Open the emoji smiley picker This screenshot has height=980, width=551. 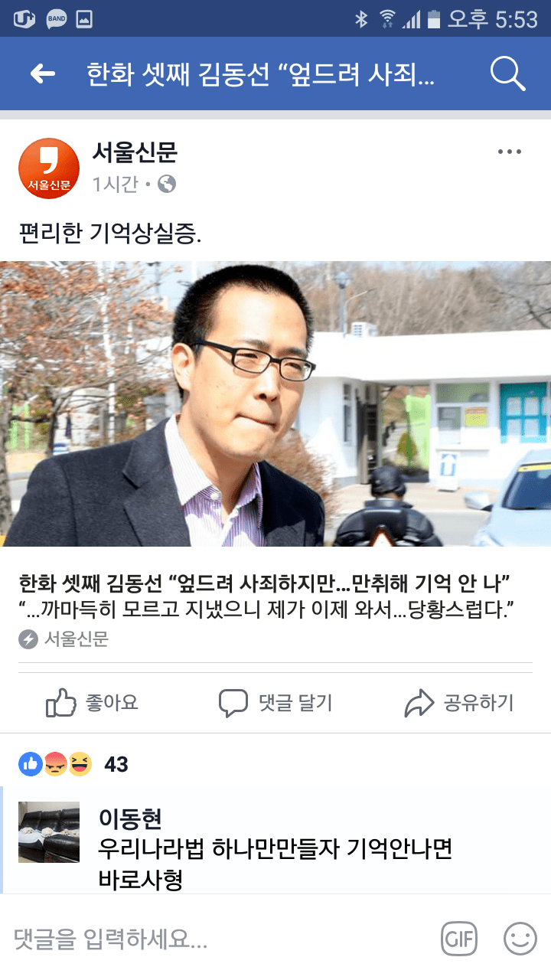pyautogui.click(x=520, y=939)
